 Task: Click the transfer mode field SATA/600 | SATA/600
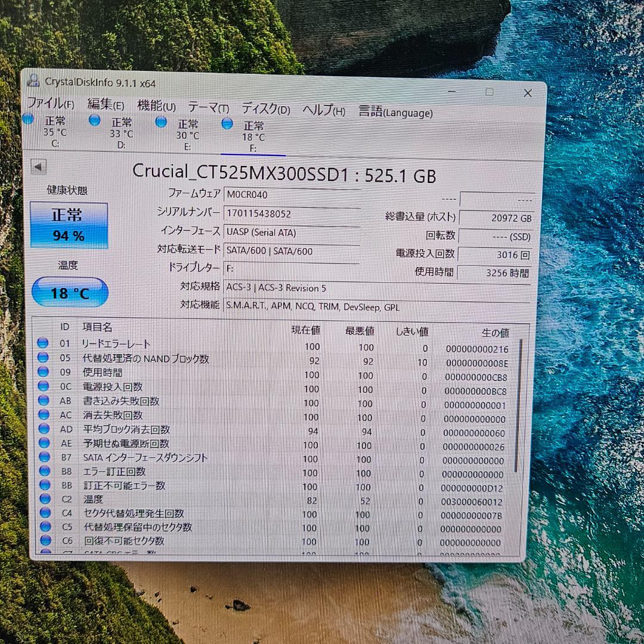click(x=292, y=251)
